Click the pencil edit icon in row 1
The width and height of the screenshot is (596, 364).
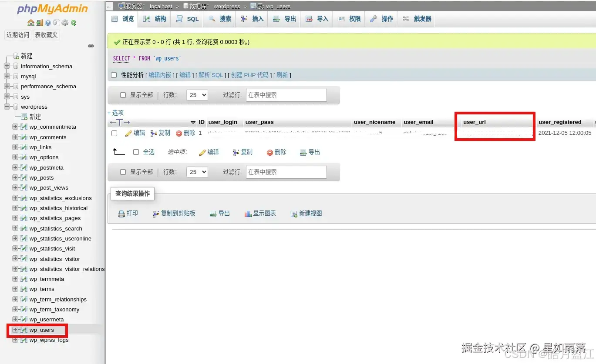(x=128, y=133)
